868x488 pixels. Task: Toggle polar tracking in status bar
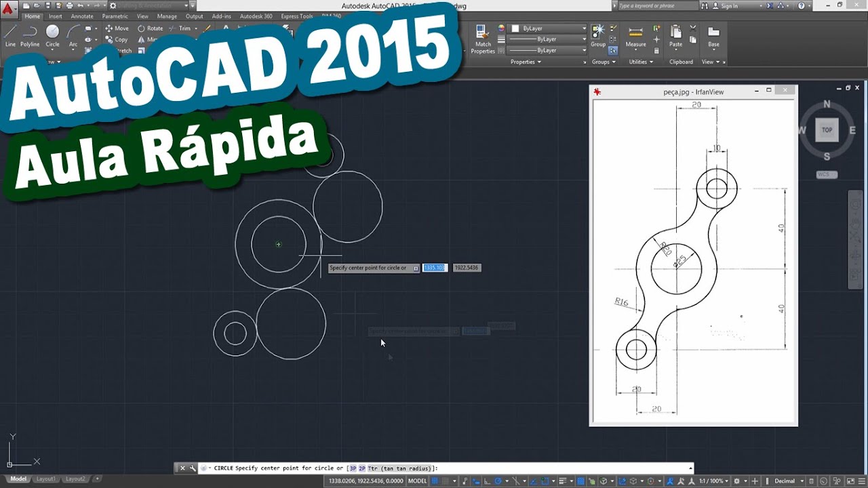coord(498,481)
